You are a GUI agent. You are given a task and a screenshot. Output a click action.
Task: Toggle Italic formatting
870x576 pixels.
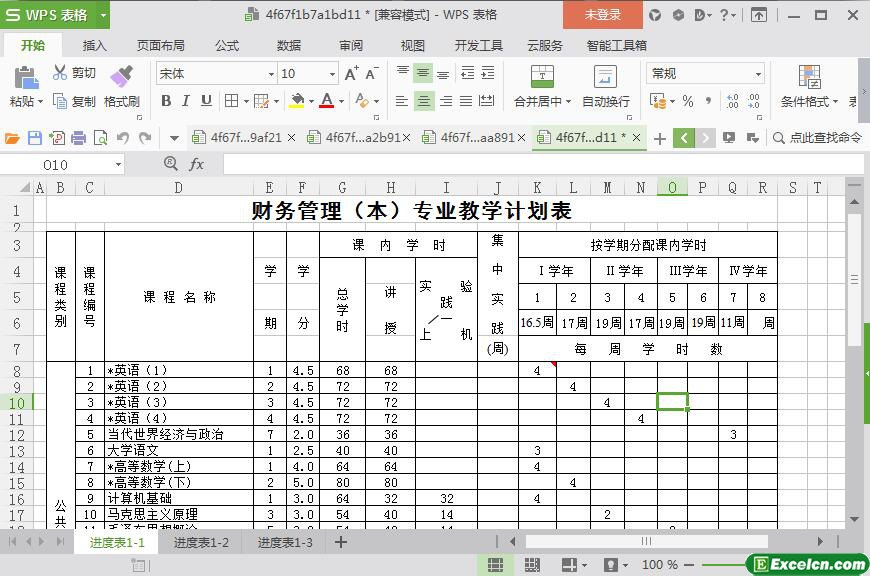pos(186,101)
